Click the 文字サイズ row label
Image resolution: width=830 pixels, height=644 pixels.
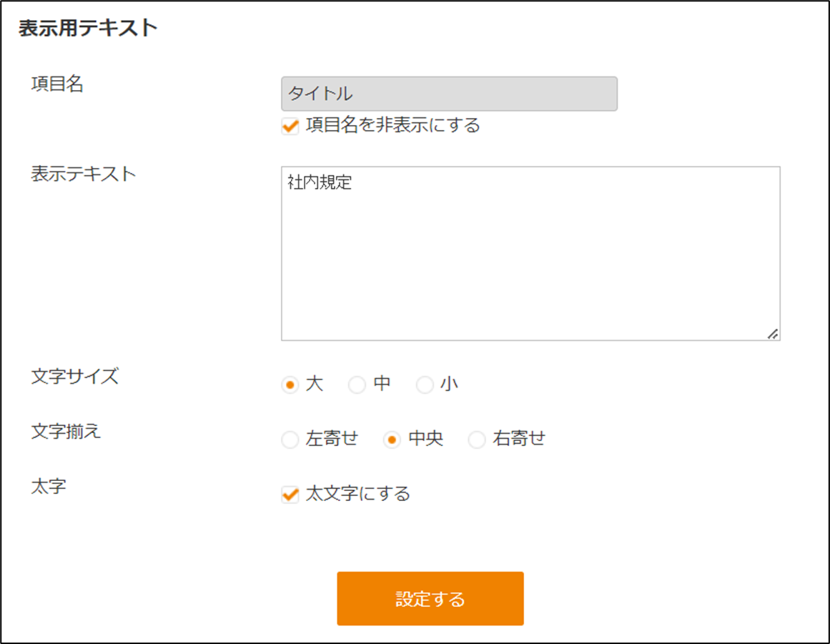coord(74,376)
